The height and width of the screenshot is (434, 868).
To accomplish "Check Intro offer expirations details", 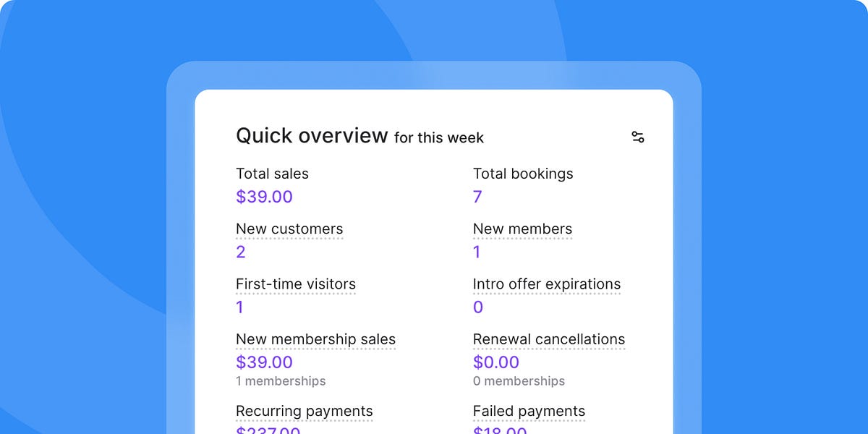I will point(547,284).
